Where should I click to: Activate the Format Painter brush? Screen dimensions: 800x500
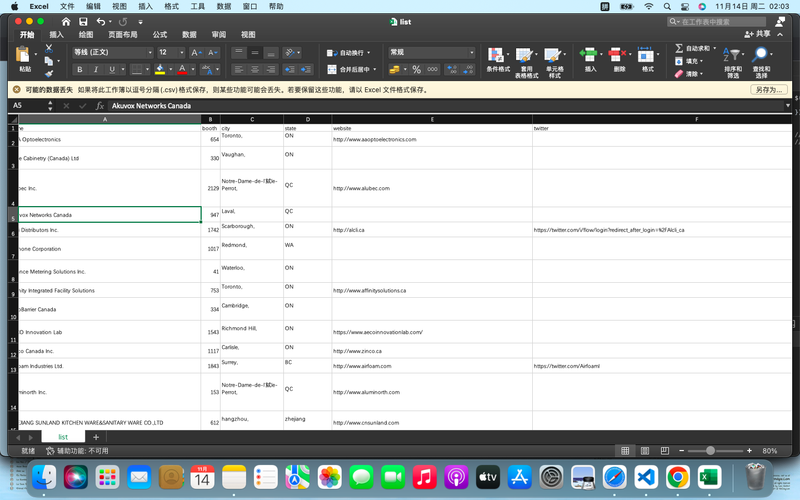[x=48, y=73]
